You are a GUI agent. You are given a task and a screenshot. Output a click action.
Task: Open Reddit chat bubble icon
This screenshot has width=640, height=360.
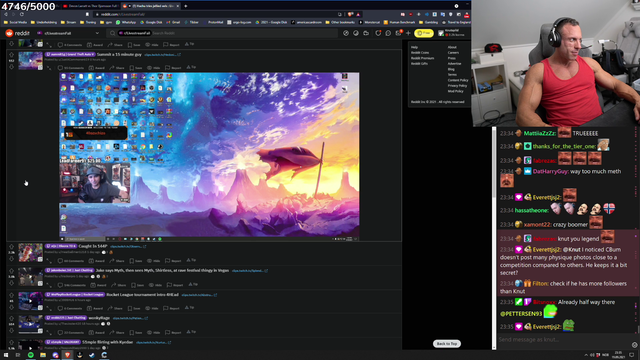[388, 33]
